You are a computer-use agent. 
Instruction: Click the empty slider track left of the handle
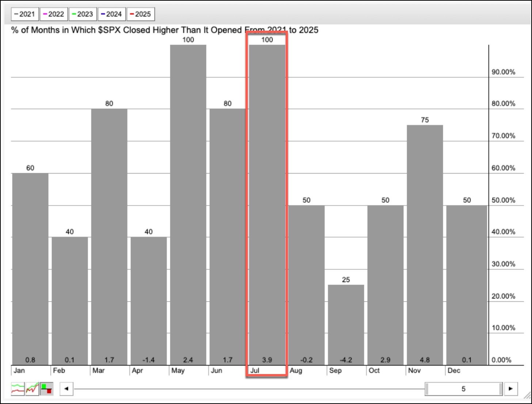click(x=248, y=389)
